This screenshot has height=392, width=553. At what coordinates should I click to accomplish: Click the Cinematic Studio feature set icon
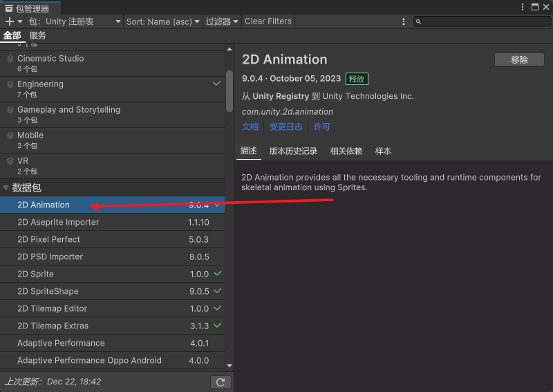coord(10,59)
